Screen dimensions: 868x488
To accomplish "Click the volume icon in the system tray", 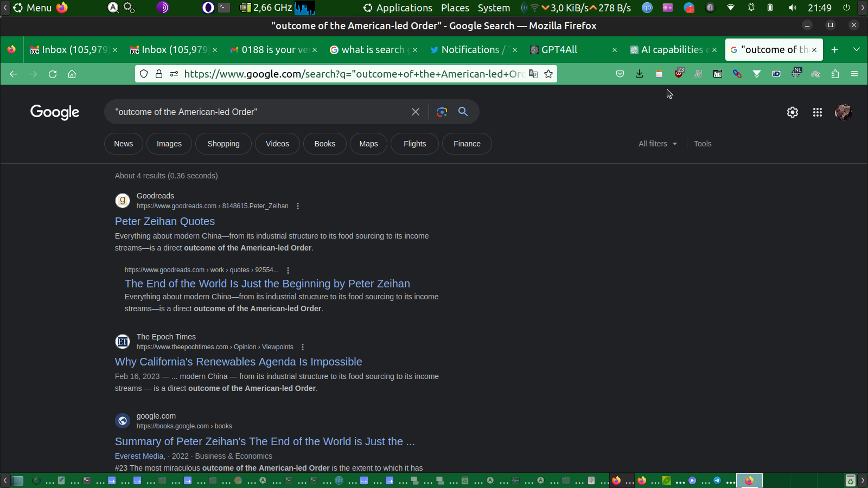I will click(793, 8).
